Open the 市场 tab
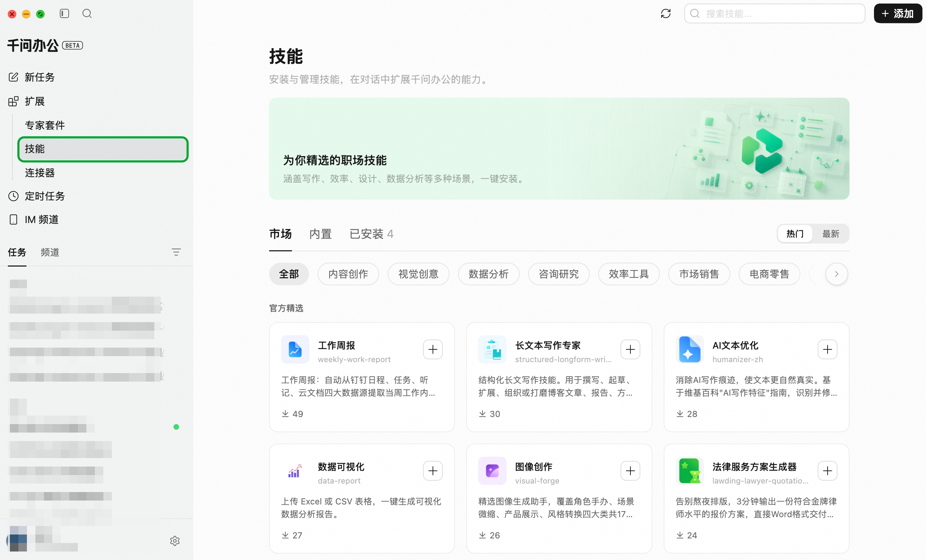The width and height of the screenshot is (926, 560). pyautogui.click(x=280, y=234)
